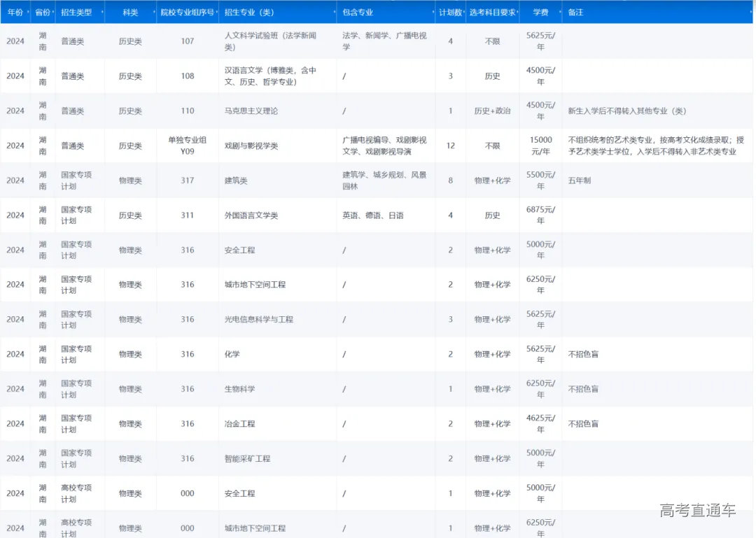Screen dimensions: 756x538
Task: Open the sort arrow on 备注 column
Action: tap(750, 12)
